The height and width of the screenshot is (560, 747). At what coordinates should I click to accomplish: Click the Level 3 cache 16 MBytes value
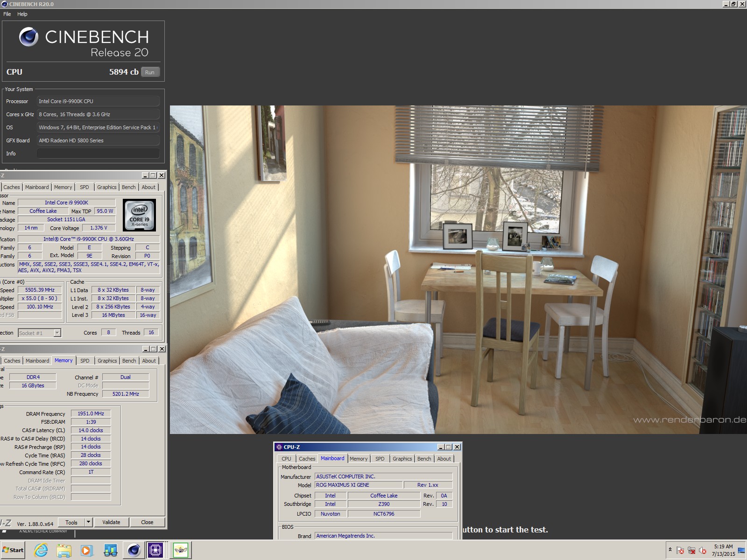(x=113, y=315)
